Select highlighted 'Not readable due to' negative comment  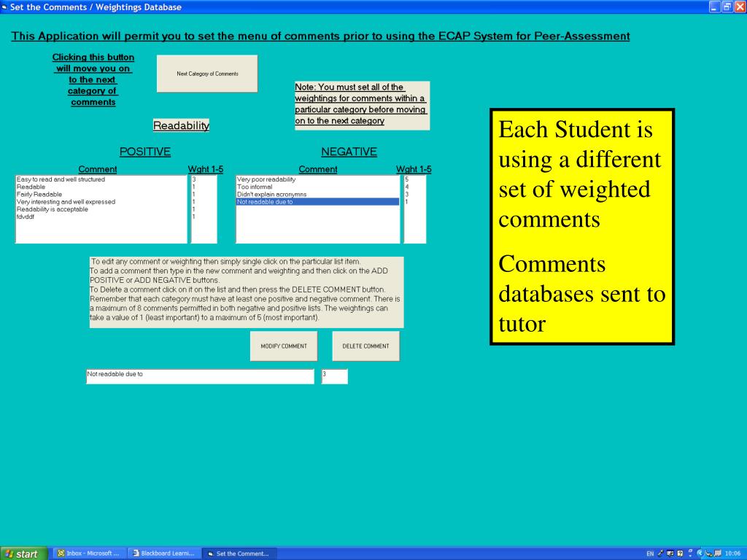click(x=318, y=202)
